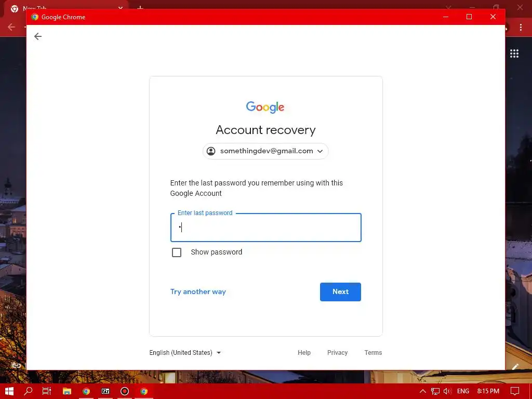The height and width of the screenshot is (399, 532).
Task: Open File Explorer from taskbar
Action: pyautogui.click(x=67, y=391)
